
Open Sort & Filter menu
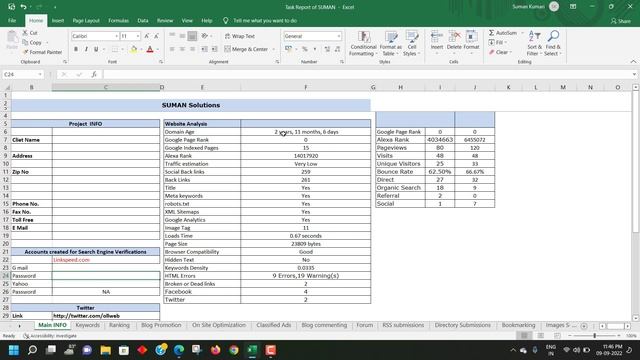click(x=534, y=43)
